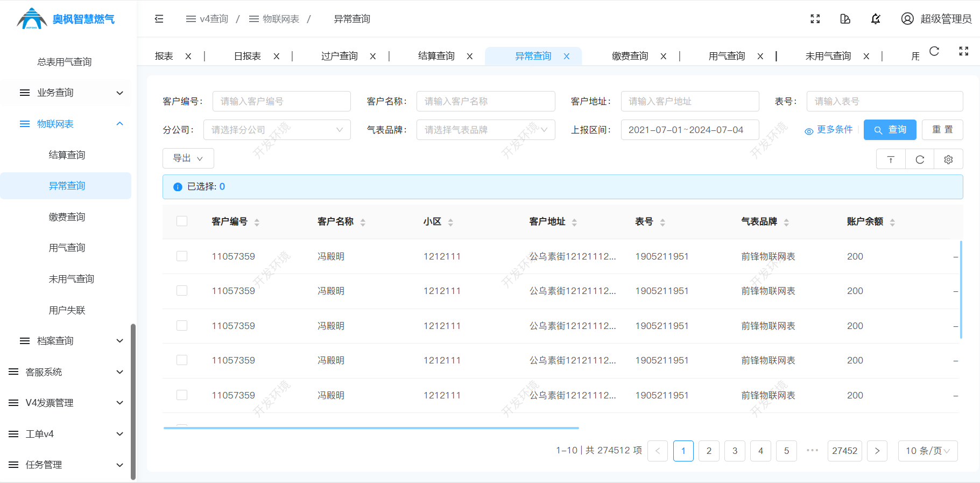The width and height of the screenshot is (980, 483).
Task: Open 结算查询 in the sidebar
Action: coord(67,155)
